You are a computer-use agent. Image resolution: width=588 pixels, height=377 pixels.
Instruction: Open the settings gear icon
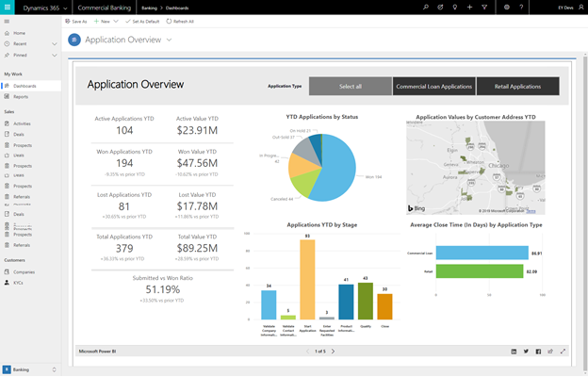(x=507, y=7)
